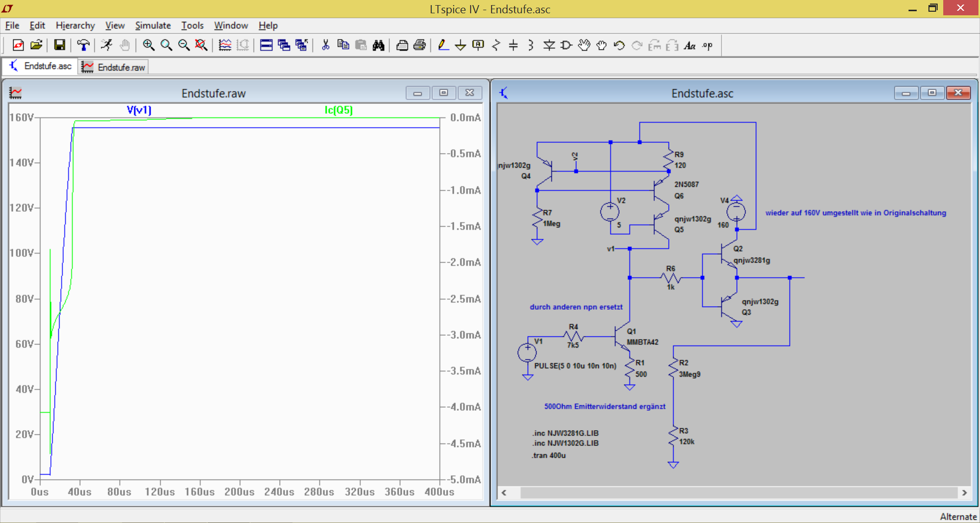Click the '500Ohm Emitterwiderstand ergänzt' comment

(605, 406)
